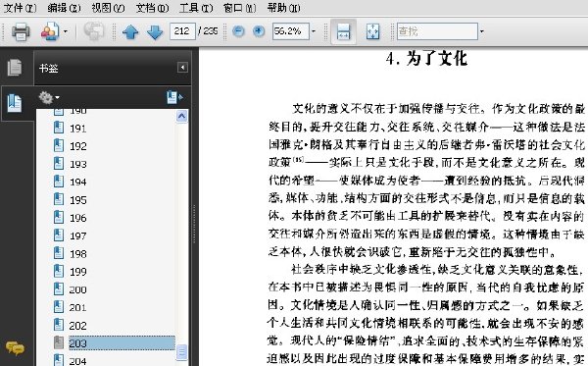The height and width of the screenshot is (366, 588).
Task: Select bookmark 197
Action: click(78, 235)
